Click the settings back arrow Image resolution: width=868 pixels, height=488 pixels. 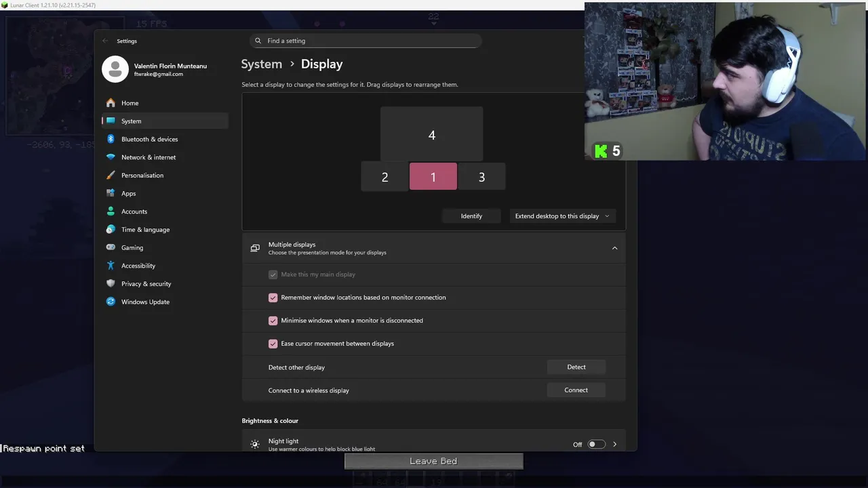click(x=105, y=41)
